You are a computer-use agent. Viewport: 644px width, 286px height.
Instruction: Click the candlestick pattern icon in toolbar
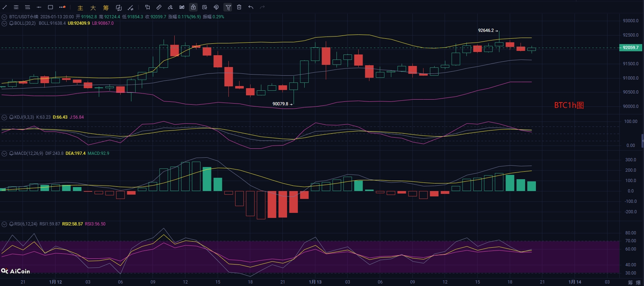click(182, 7)
